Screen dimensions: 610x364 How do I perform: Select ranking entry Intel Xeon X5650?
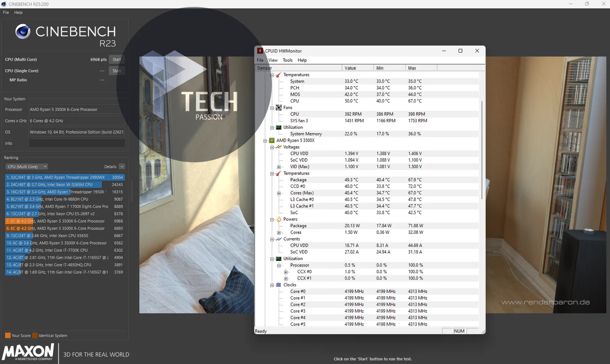(x=65, y=236)
